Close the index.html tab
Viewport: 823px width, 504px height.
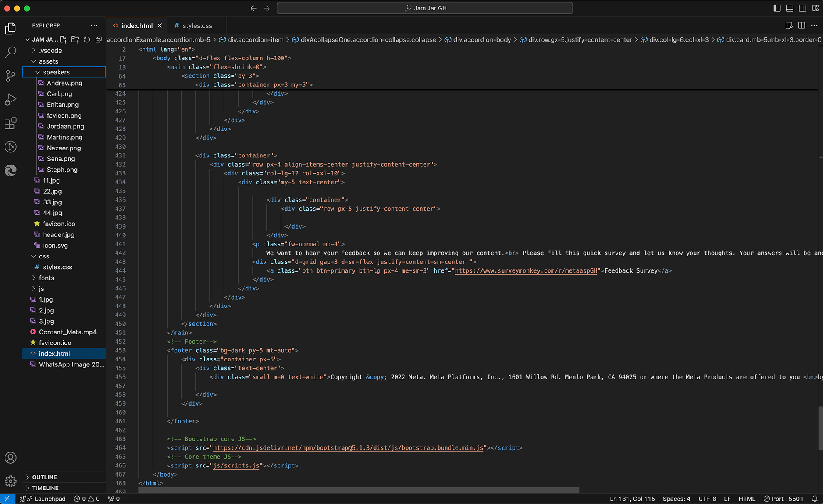coord(160,26)
